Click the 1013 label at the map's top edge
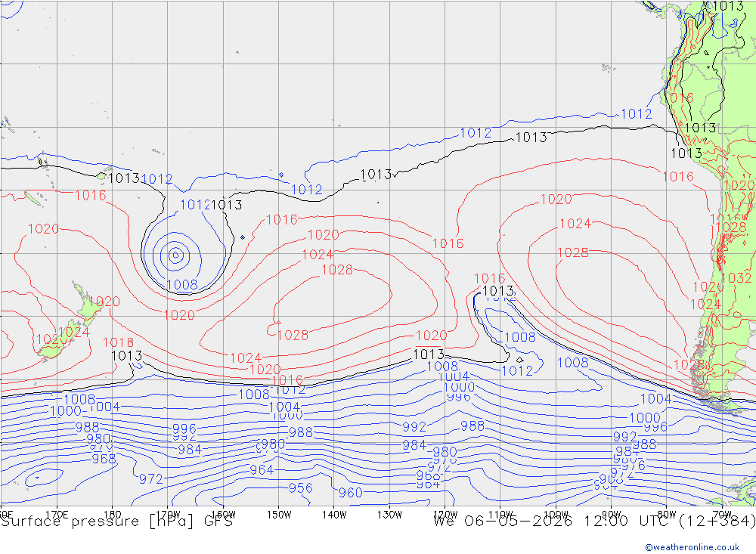 727,6
